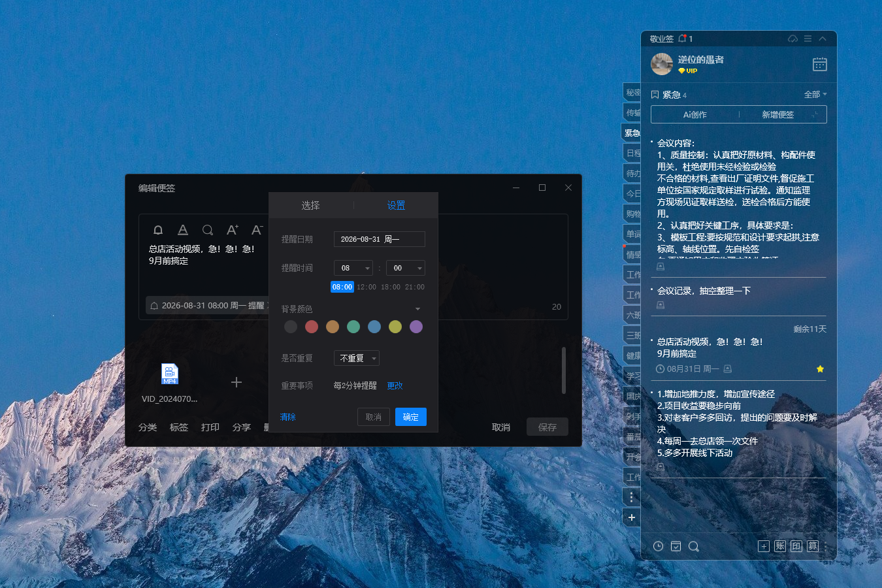Click clock icon in 敬业签 bottom bar
Screen dimensions: 882x588
tap(659, 546)
